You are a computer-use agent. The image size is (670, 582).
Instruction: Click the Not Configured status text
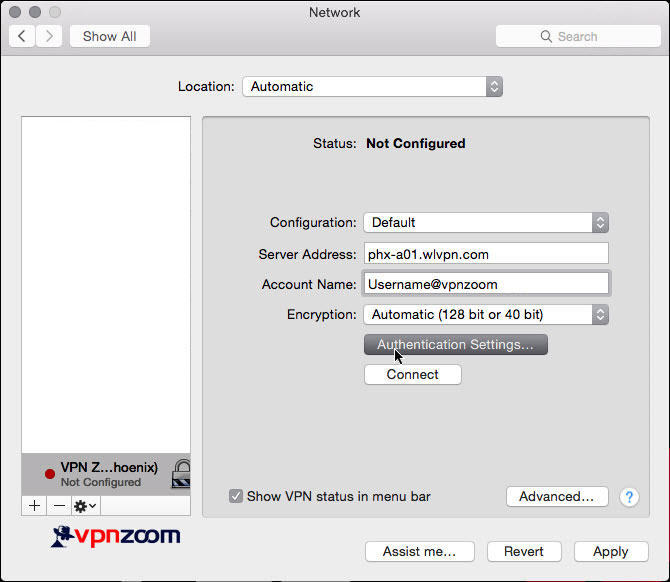coord(416,144)
